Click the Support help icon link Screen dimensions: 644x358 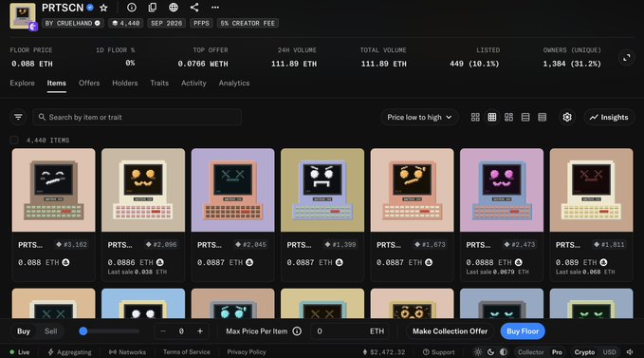(x=438, y=352)
